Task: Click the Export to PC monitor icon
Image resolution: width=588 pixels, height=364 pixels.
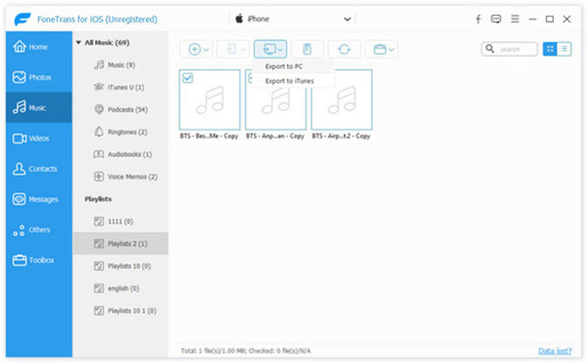Action: point(269,49)
